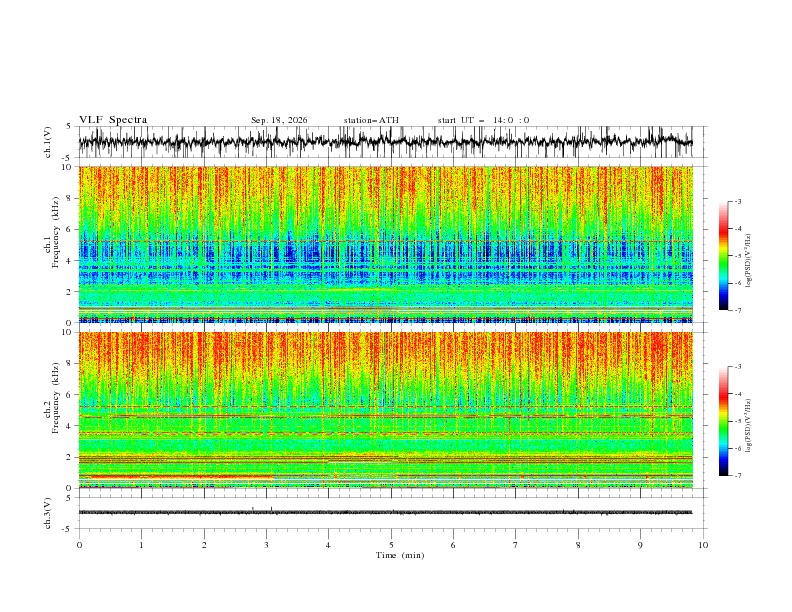
Task: Click the start UT 14:0:0 label
Action: click(483, 120)
